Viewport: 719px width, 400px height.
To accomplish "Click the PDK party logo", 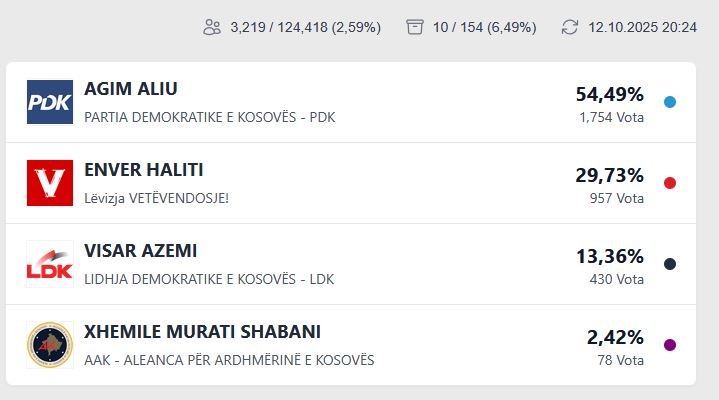I will tap(50, 102).
